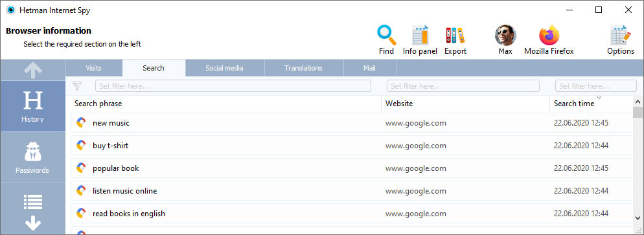Open the Passwords sidebar section
The width and height of the screenshot is (644, 235).
click(33, 157)
